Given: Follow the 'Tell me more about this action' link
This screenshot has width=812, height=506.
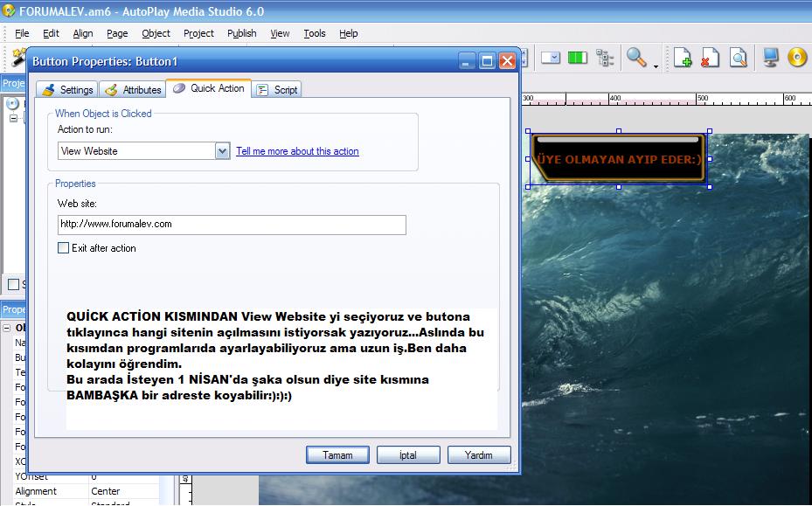Looking at the screenshot, I should [297, 151].
